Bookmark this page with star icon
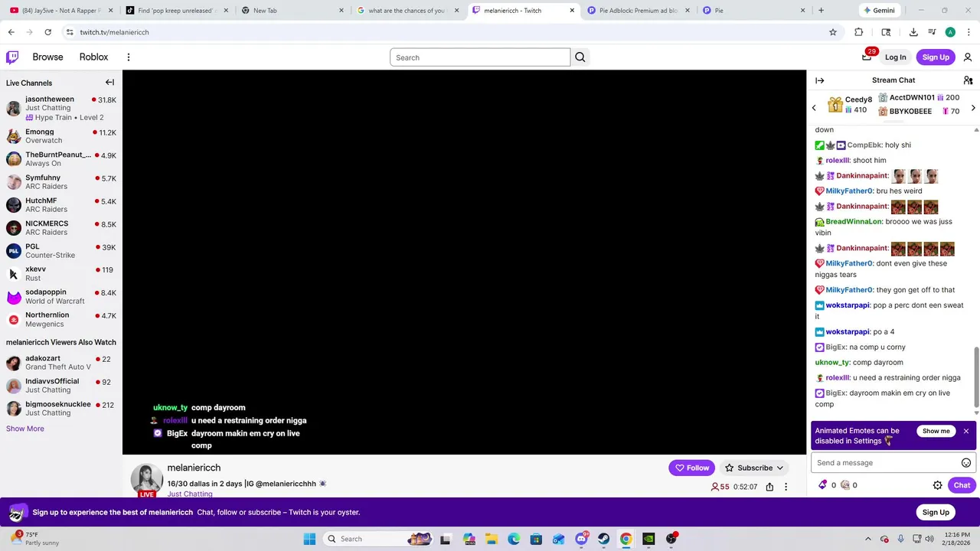The height and width of the screenshot is (551, 980). 833,32
